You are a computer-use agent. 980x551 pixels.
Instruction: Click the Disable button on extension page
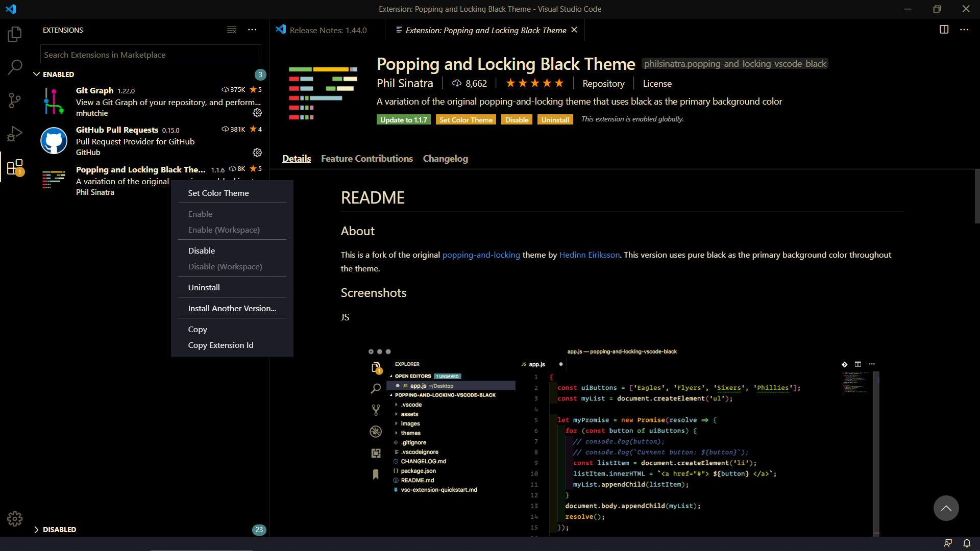tap(517, 120)
